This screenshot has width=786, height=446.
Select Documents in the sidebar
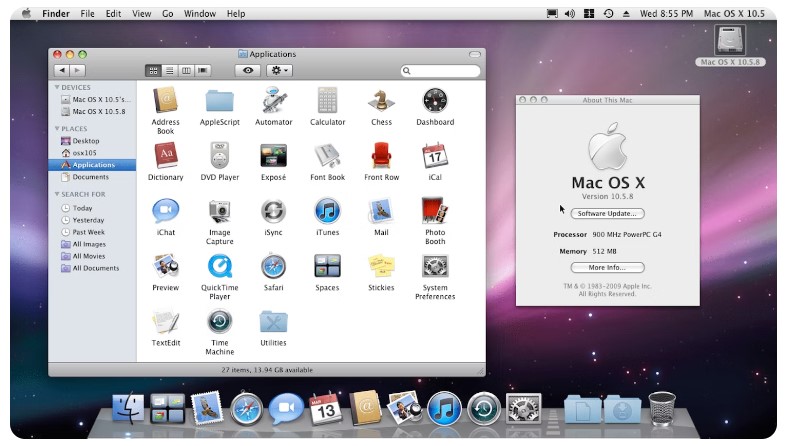(x=92, y=177)
